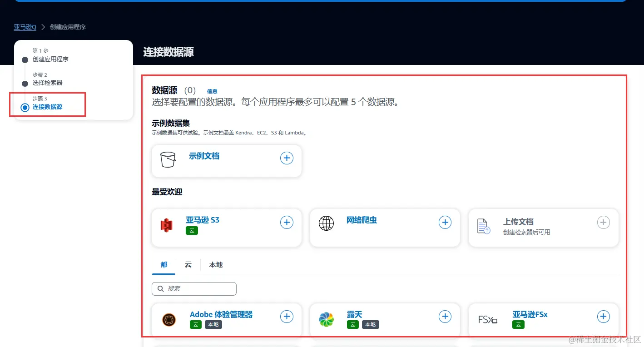Click the 创建检索器后可用 note text
Image resolution: width=644 pixels, height=347 pixels.
click(526, 232)
